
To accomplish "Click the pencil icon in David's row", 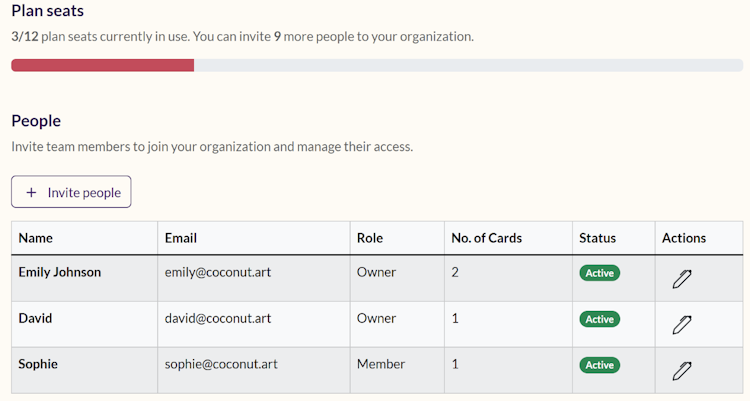I will [682, 324].
